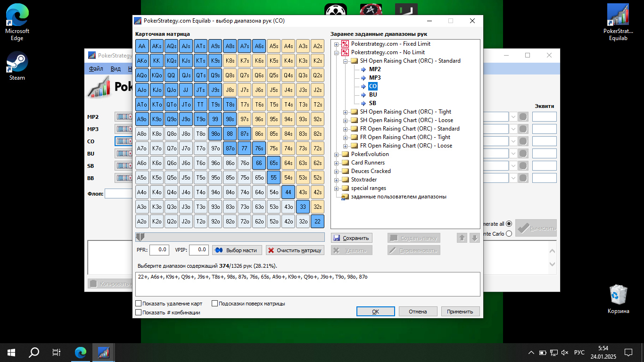The height and width of the screenshot is (362, 644).
Task: Click Pokerstrategy.com No Limit percent icon
Action: click(x=345, y=52)
